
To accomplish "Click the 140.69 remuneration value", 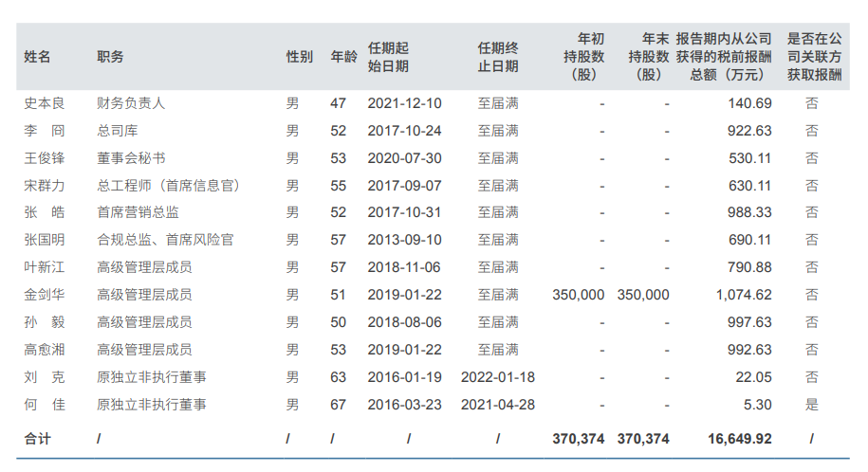I will [749, 103].
